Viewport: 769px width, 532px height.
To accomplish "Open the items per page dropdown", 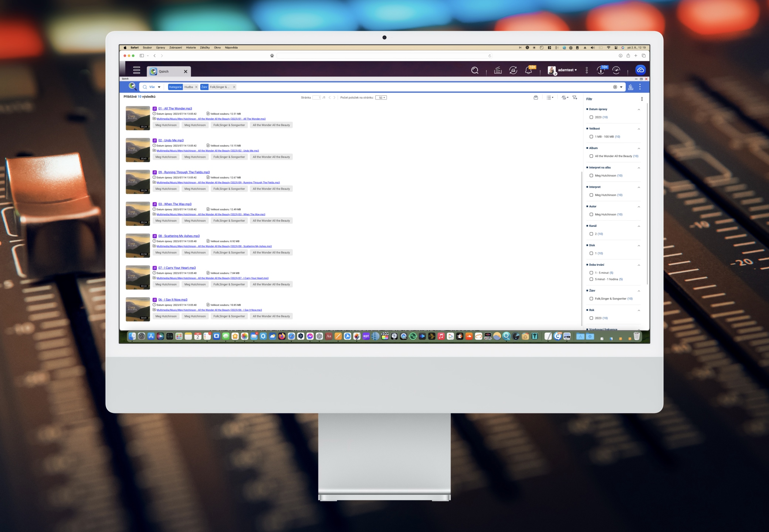I will tap(381, 98).
